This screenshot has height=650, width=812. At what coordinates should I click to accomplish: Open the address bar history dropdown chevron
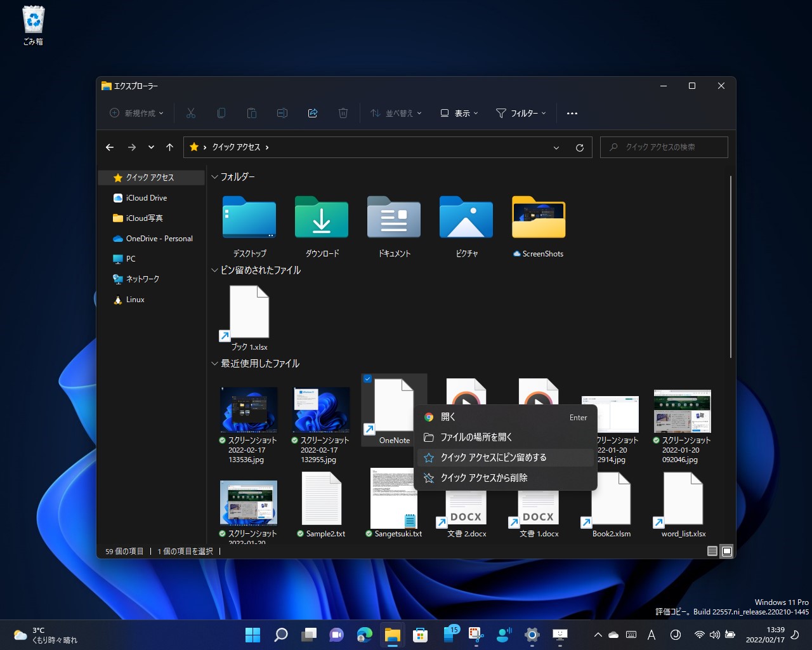556,147
